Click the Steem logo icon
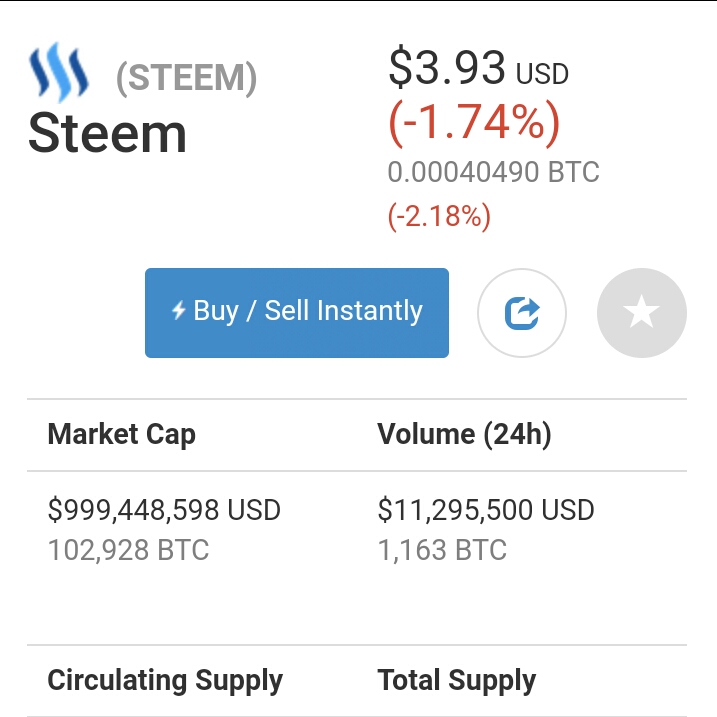This screenshot has height=717, width=717. 59,73
